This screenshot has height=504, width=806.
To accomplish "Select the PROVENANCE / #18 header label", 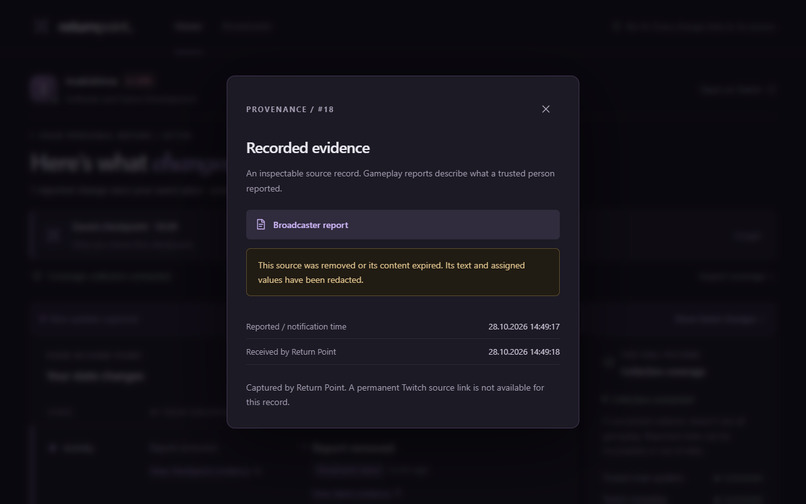I will point(290,110).
